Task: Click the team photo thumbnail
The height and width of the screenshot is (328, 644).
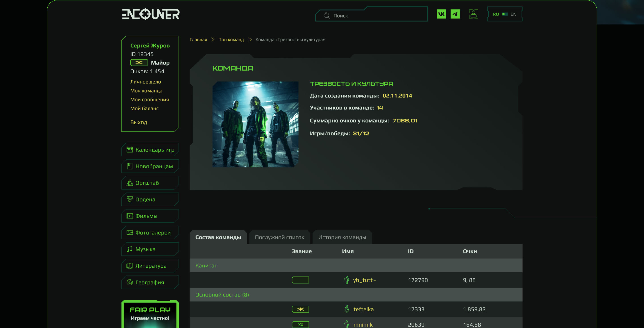Action: click(255, 124)
